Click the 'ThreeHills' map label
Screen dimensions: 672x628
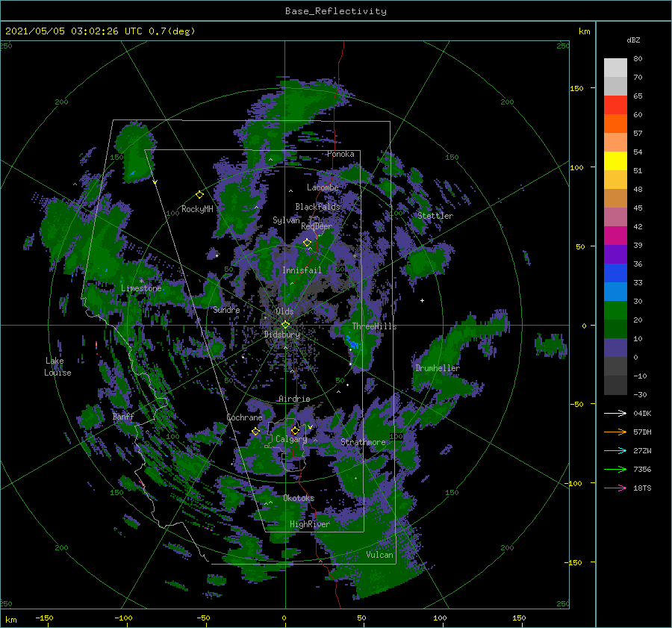[374, 326]
